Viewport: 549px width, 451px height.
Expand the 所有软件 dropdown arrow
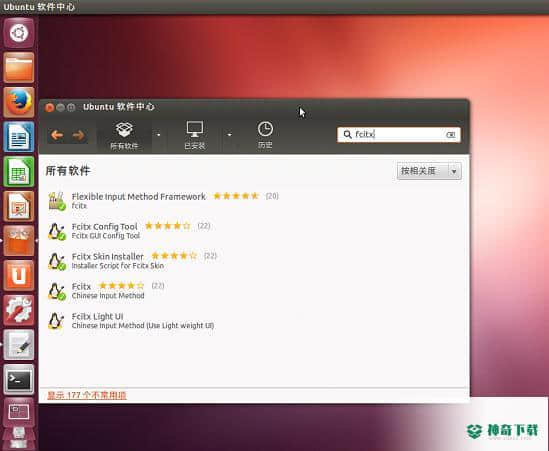tap(159, 135)
